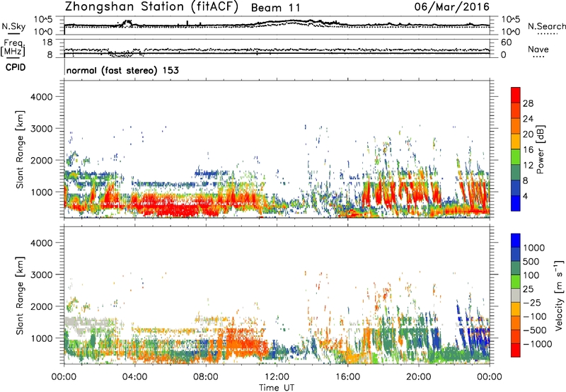The width and height of the screenshot is (566, 392).
Task: Click the "CPID" row label
Action: (16, 67)
